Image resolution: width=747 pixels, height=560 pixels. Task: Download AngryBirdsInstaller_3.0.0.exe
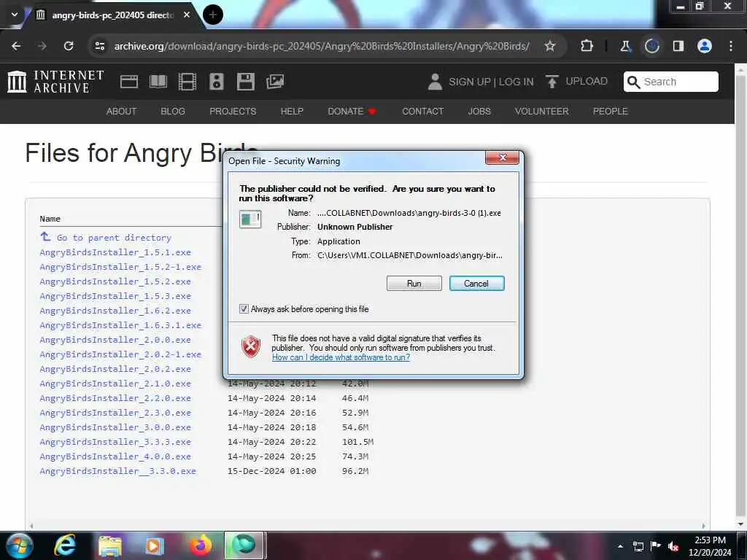tap(115, 427)
